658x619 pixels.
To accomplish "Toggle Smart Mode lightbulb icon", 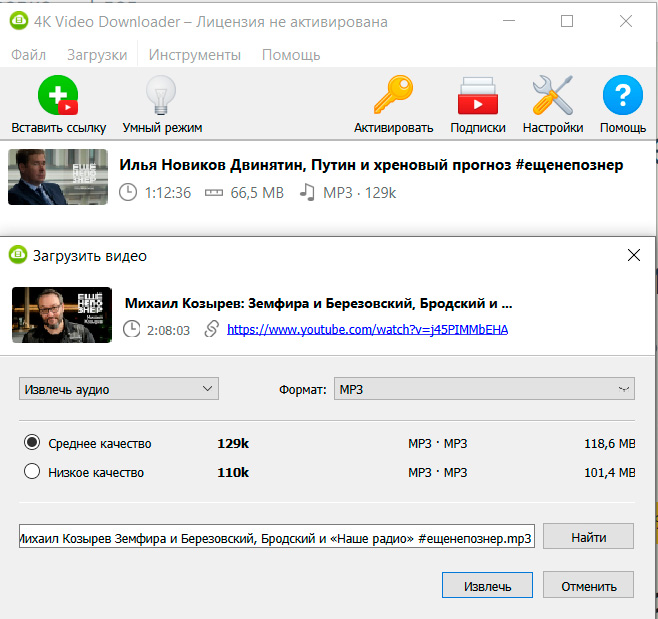I will pyautogui.click(x=162, y=97).
